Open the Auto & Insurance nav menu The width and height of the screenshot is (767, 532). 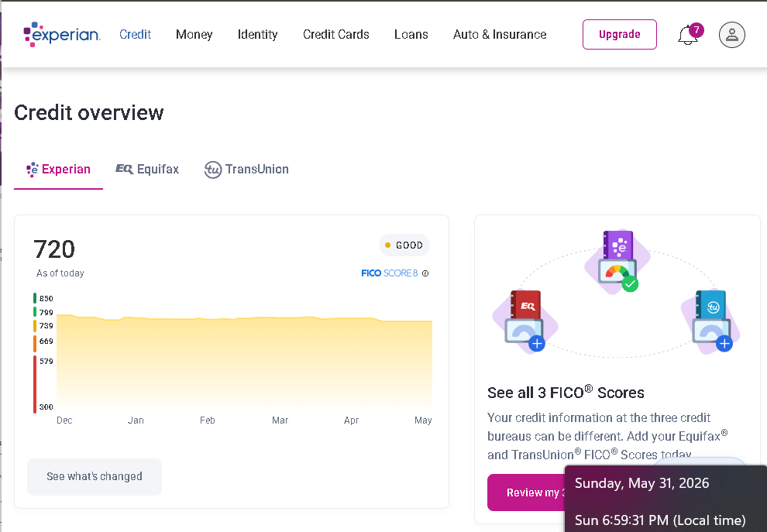(500, 34)
